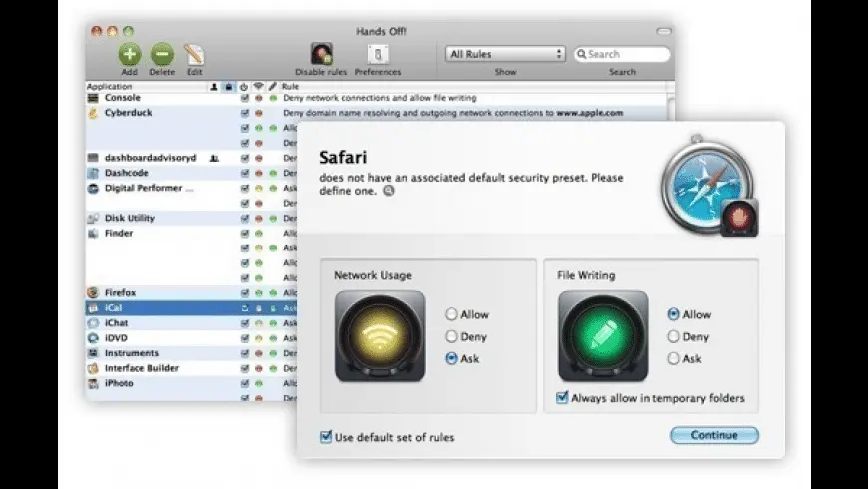Click the Delete rule minus icon
Viewport: 868px width, 489px height.
click(x=162, y=54)
